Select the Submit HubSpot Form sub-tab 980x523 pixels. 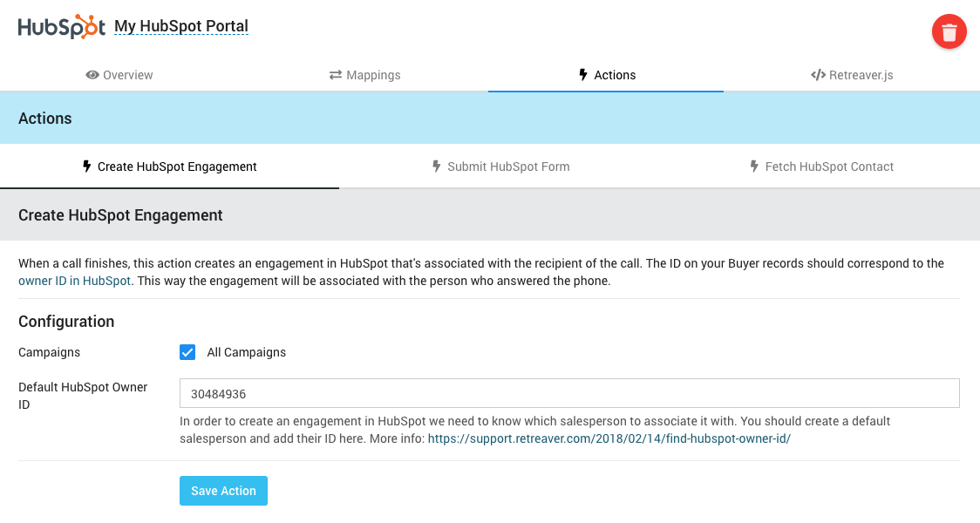[x=508, y=166]
